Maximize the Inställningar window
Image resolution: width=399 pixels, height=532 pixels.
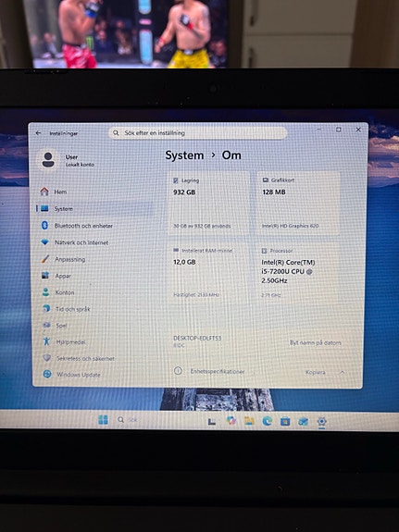[x=339, y=130]
